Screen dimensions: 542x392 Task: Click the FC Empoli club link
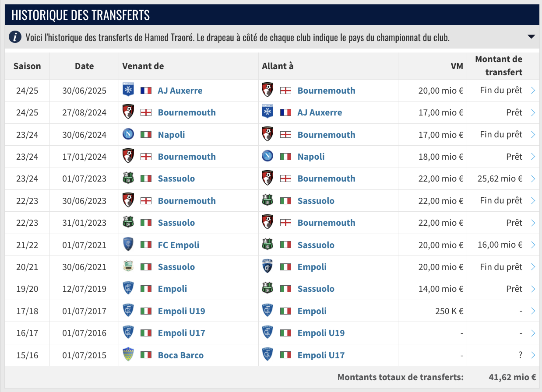click(x=178, y=245)
